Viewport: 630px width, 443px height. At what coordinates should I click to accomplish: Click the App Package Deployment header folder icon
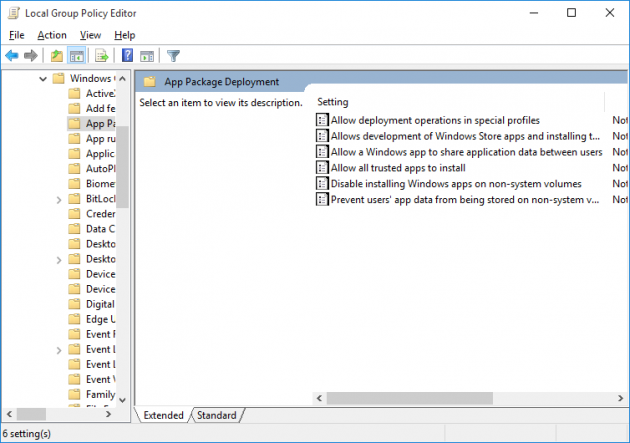[x=150, y=82]
